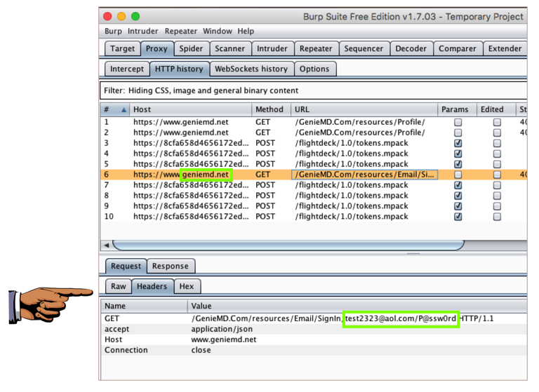Viewport: 539px width, 392px height.
Task: Toggle Edited checkbox in row 1
Action: pyautogui.click(x=497, y=122)
